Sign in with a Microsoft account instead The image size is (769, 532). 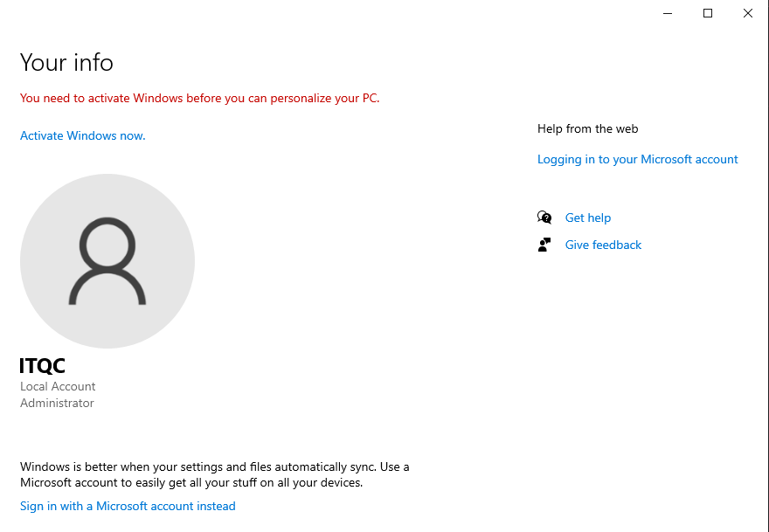coord(128,506)
